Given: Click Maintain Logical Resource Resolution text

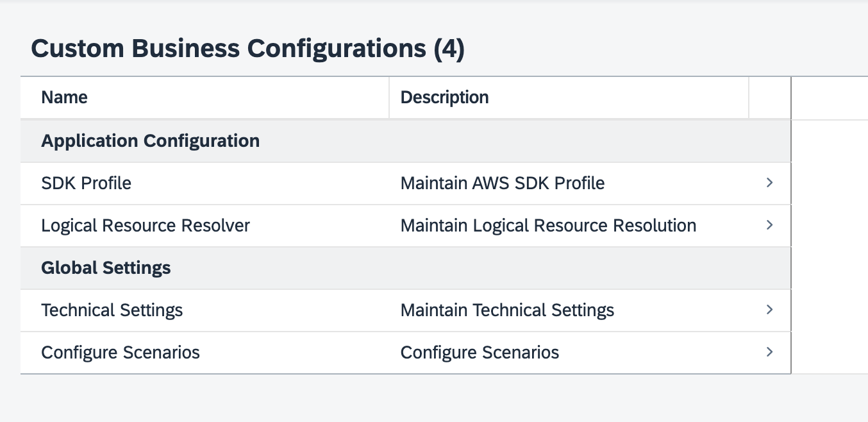Looking at the screenshot, I should (548, 225).
